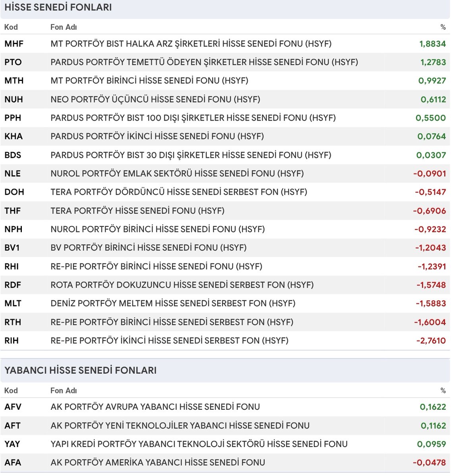Select the -1,6004 percent value
Viewport: 451px width, 476px height.
430,322
